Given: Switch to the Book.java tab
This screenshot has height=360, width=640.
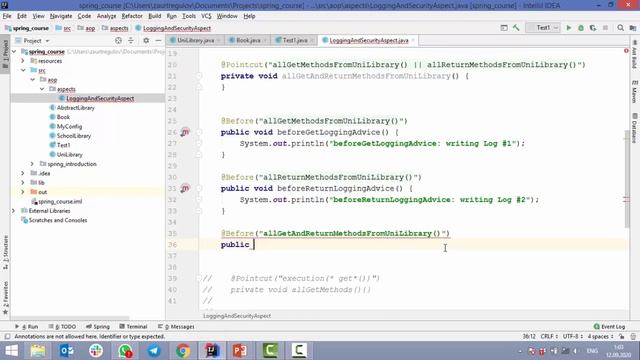Looking at the screenshot, I should coord(248,40).
